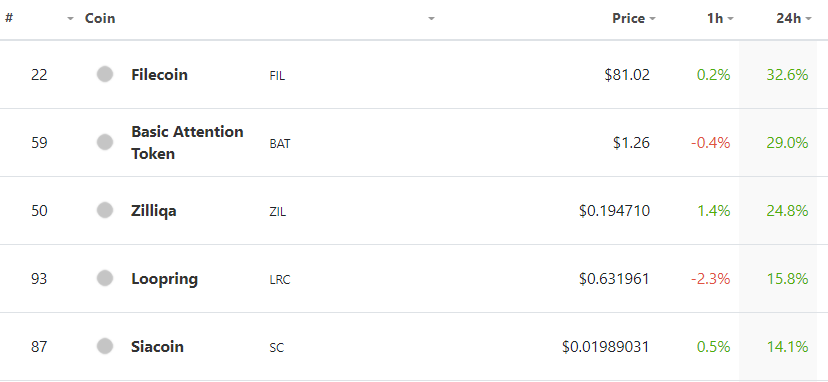Click Filecoin price $81.02

[627, 74]
